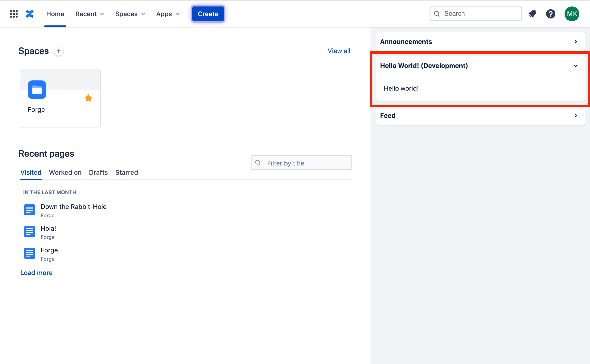
Task: Collapse the Hello World! (Development) panel
Action: pyautogui.click(x=576, y=66)
